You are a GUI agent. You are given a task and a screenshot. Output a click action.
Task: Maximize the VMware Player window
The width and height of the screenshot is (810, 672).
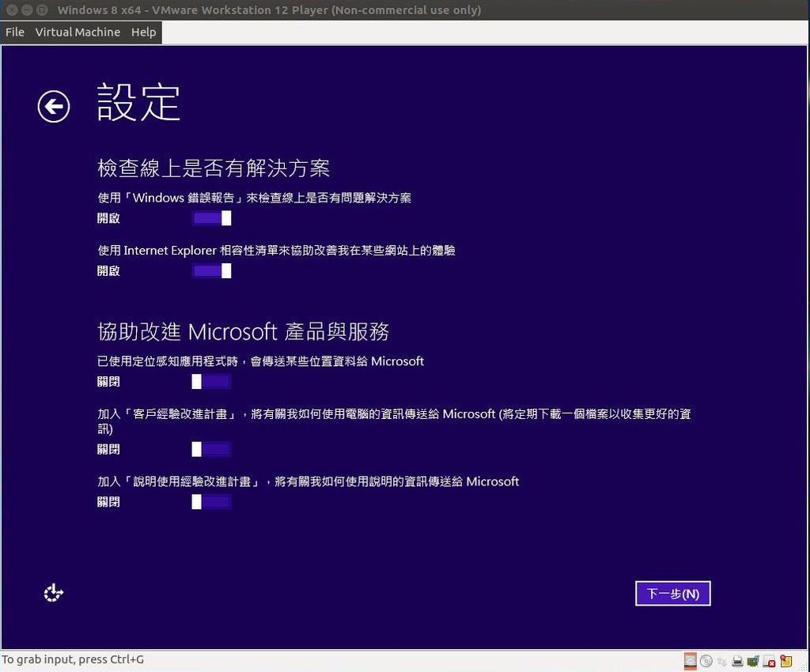(x=43, y=9)
